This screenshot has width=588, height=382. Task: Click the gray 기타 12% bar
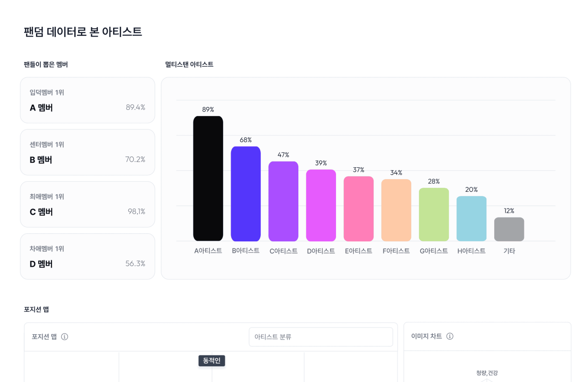509,228
